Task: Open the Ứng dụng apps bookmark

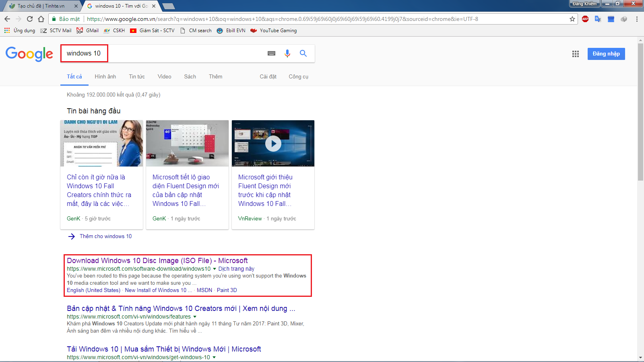Action: (x=20, y=31)
